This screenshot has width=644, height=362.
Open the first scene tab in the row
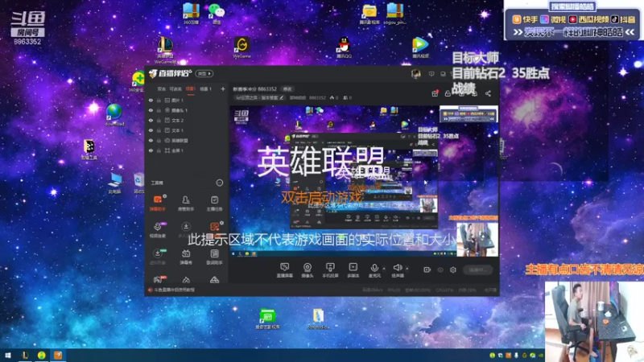click(162, 88)
